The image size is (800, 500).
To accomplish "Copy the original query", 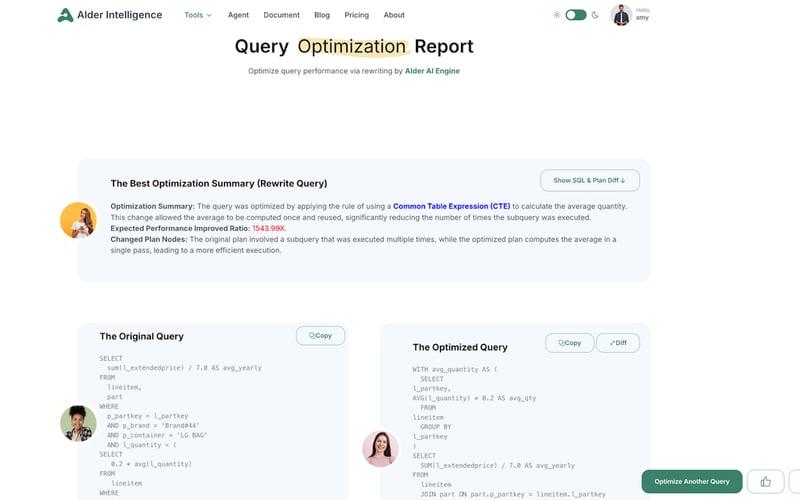I will (x=320, y=336).
